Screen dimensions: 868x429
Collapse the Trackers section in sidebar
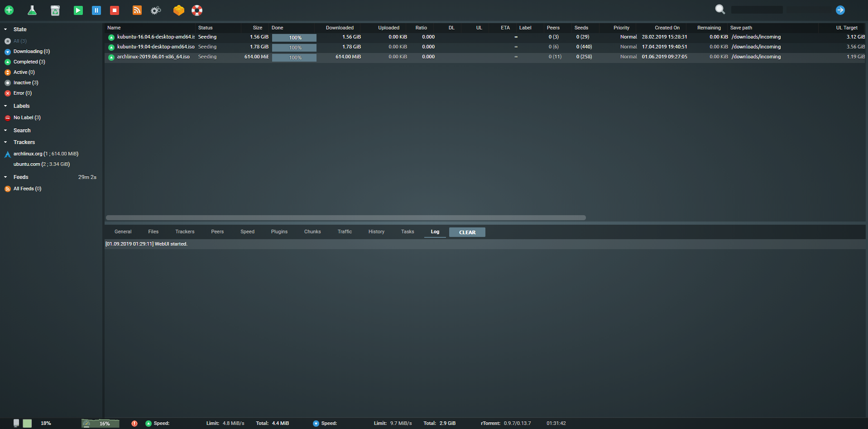click(x=5, y=142)
